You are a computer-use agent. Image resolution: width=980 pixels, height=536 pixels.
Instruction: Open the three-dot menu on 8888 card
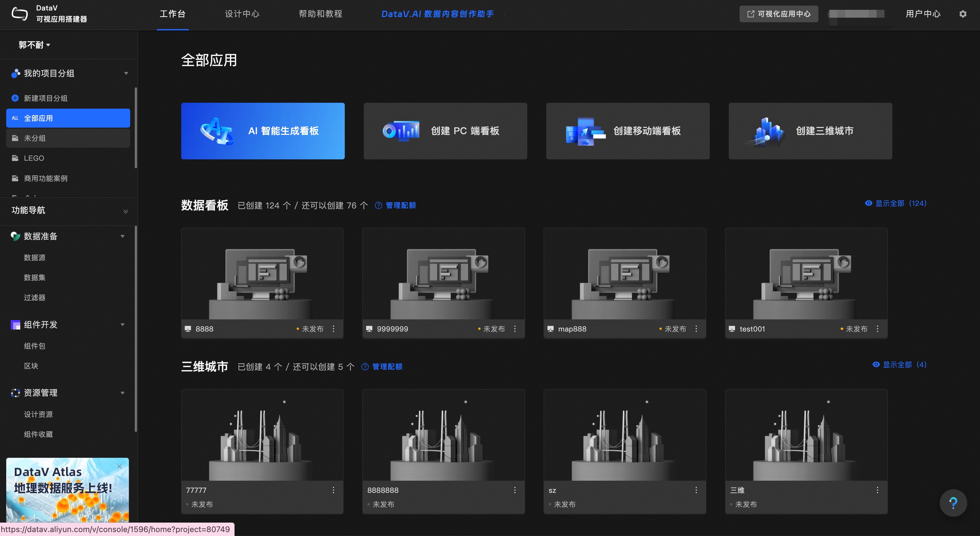pyautogui.click(x=333, y=329)
